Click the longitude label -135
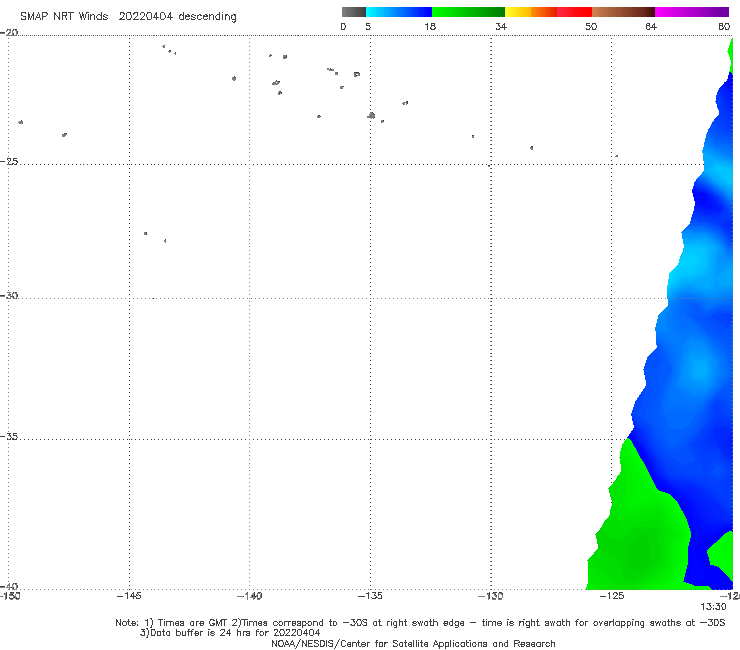This screenshot has width=740, height=650. coord(370,596)
